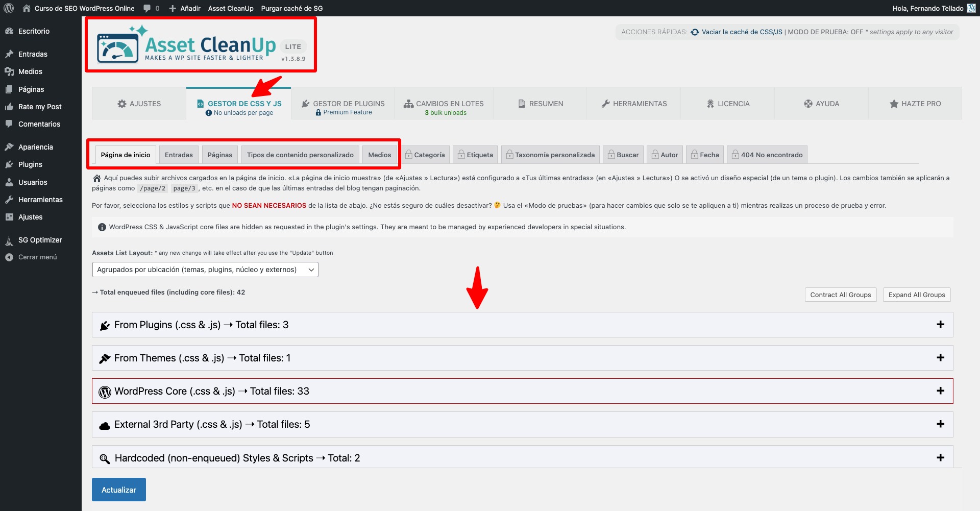
Task: Click Purgar caché de SG
Action: 292,8
